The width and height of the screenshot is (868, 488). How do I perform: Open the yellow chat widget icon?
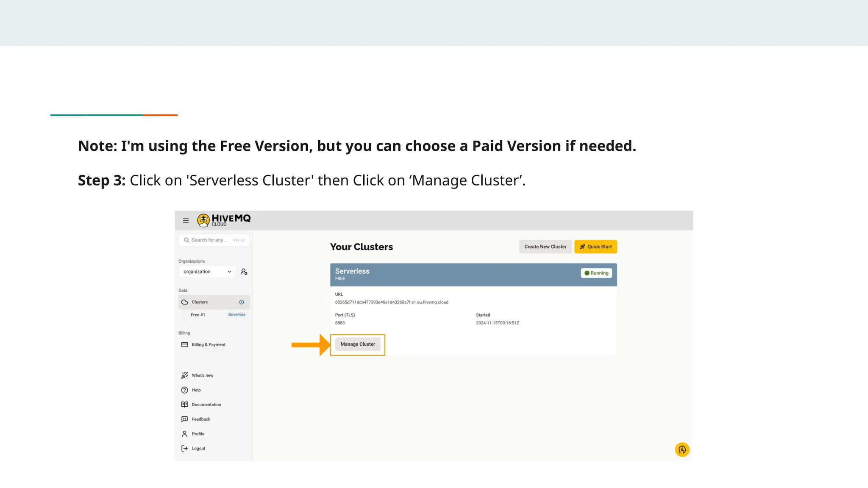click(682, 449)
